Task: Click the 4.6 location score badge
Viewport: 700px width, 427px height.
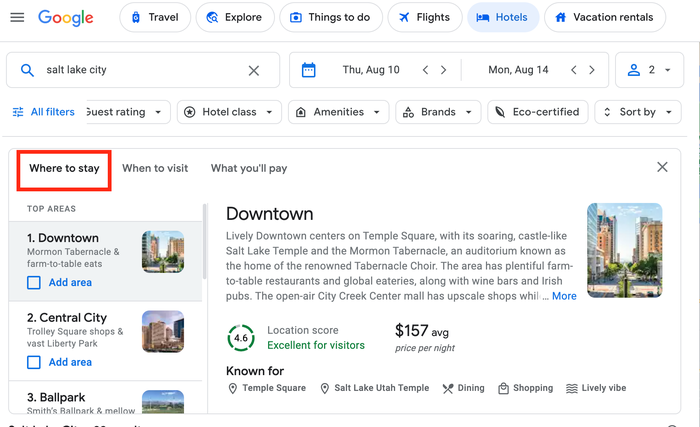Action: click(x=241, y=338)
